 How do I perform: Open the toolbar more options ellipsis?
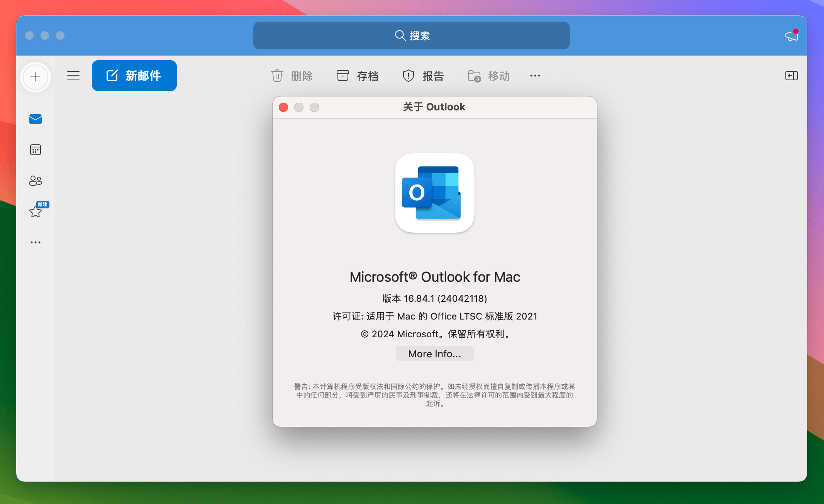coord(535,76)
